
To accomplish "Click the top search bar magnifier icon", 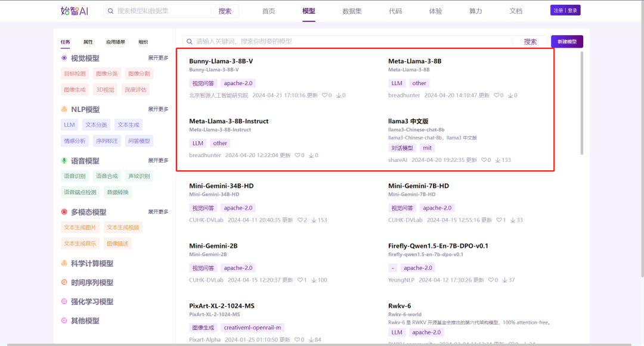I will point(110,11).
